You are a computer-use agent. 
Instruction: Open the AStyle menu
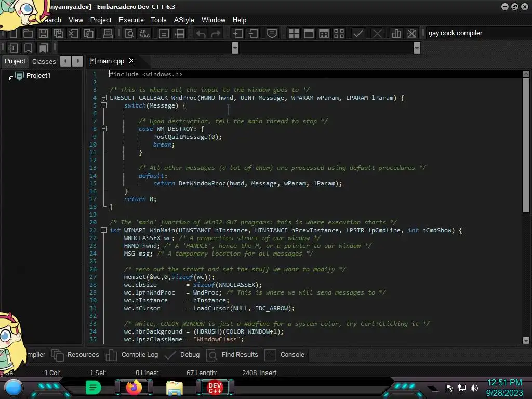pos(184,20)
